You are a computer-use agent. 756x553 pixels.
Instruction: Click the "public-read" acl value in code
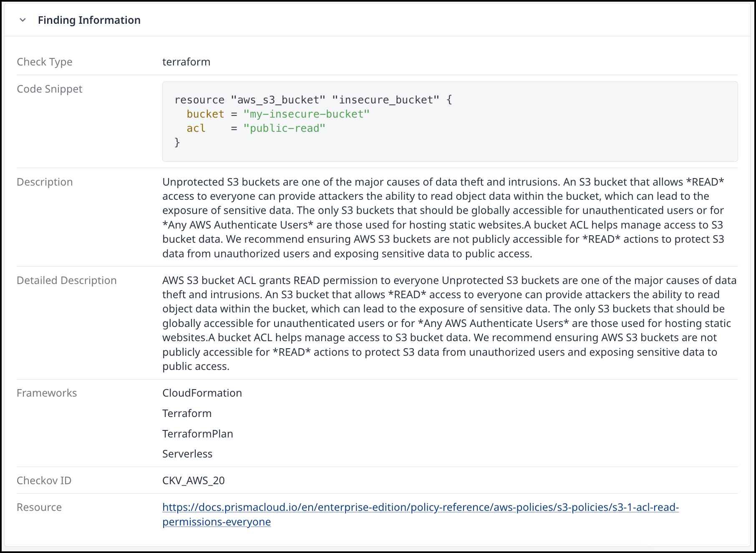coord(284,128)
